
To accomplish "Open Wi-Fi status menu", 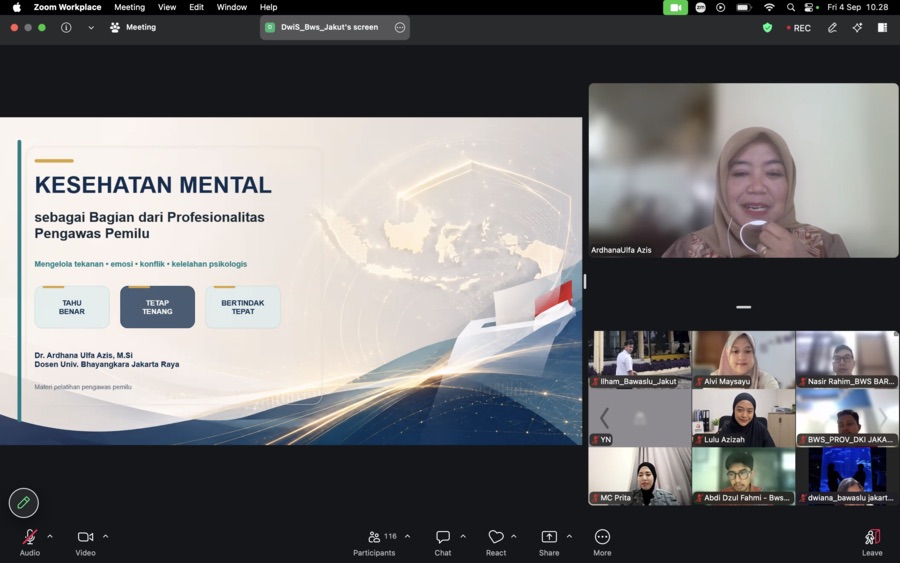I will point(769,7).
